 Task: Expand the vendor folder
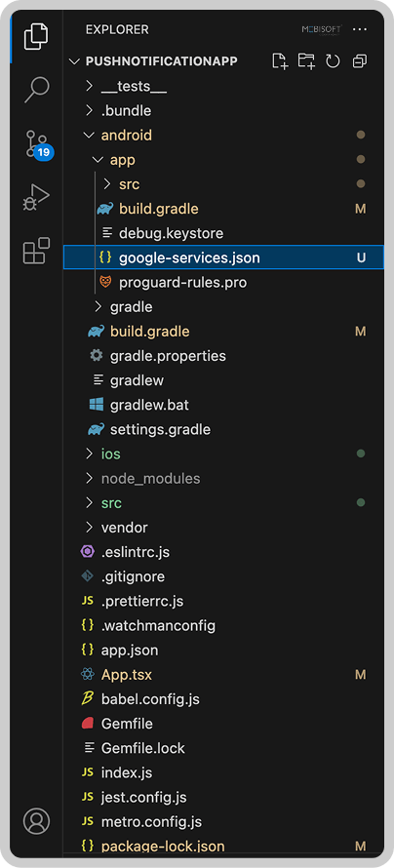click(x=89, y=527)
